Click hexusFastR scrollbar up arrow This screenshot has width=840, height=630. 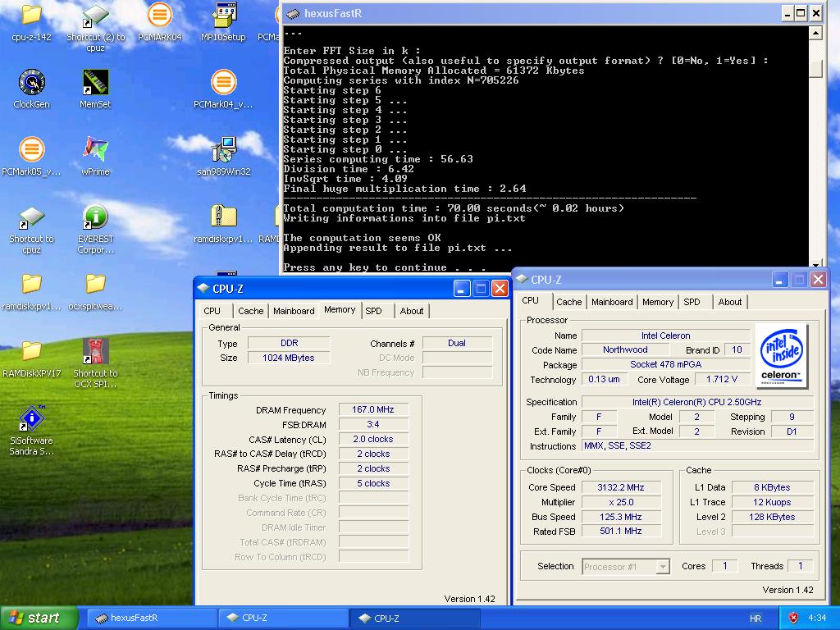pyautogui.click(x=815, y=33)
